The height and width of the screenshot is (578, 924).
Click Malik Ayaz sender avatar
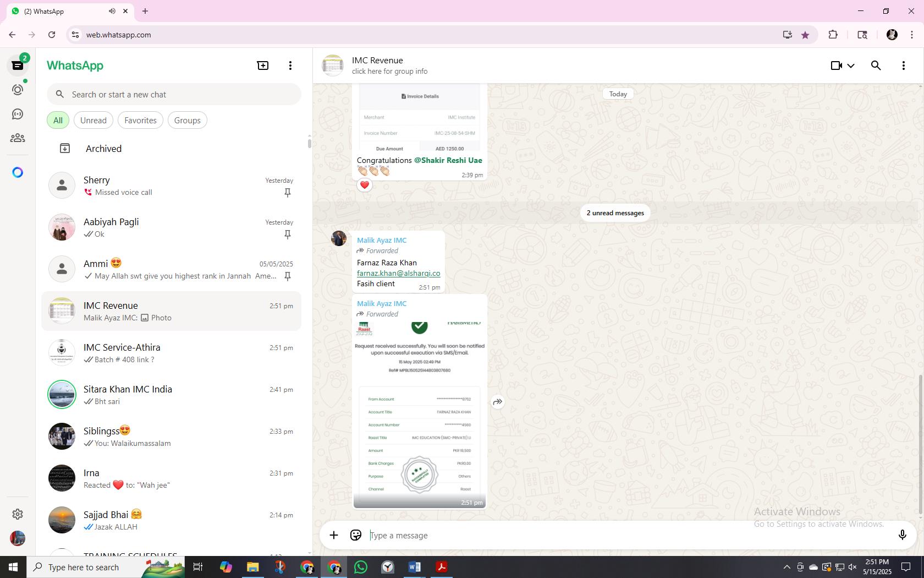coord(339,238)
